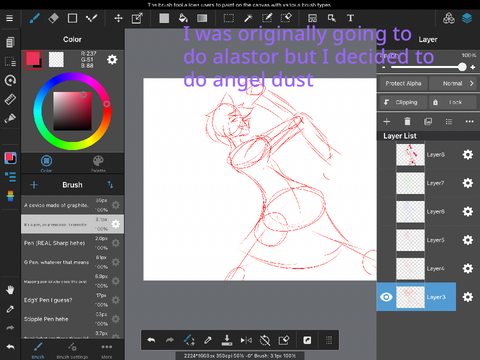Delete layer with the trash icon
Image resolution: width=480 pixels, height=360 pixels.
click(407, 121)
